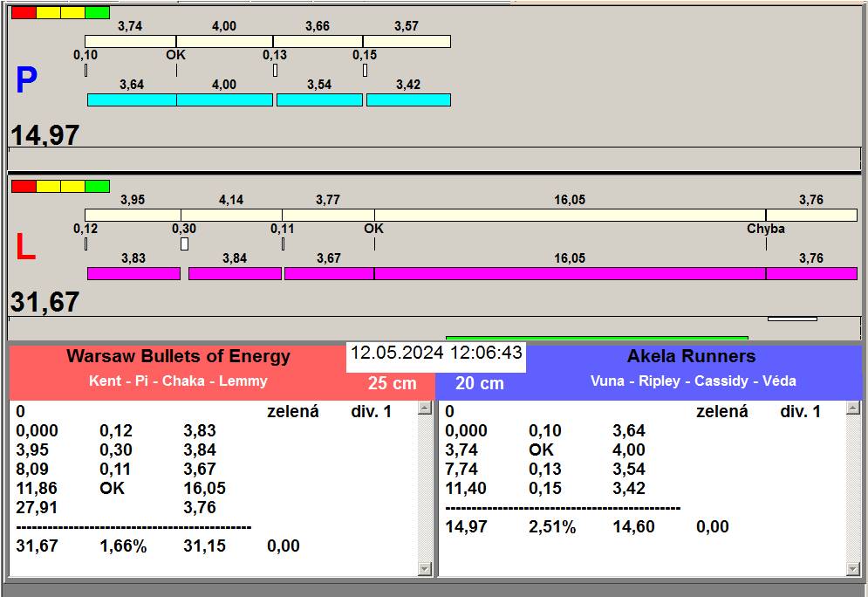Click the green progress bar above the team headers
The width and height of the screenshot is (868, 597).
[597, 338]
